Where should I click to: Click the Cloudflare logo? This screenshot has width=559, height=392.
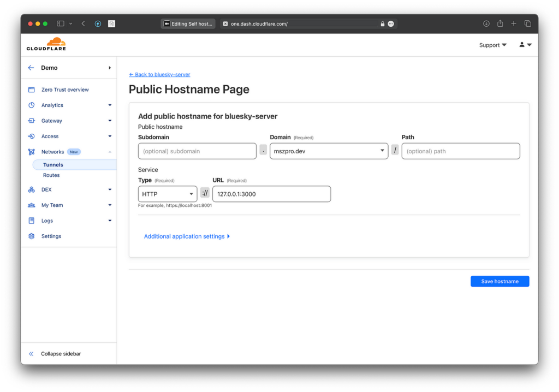(46, 44)
